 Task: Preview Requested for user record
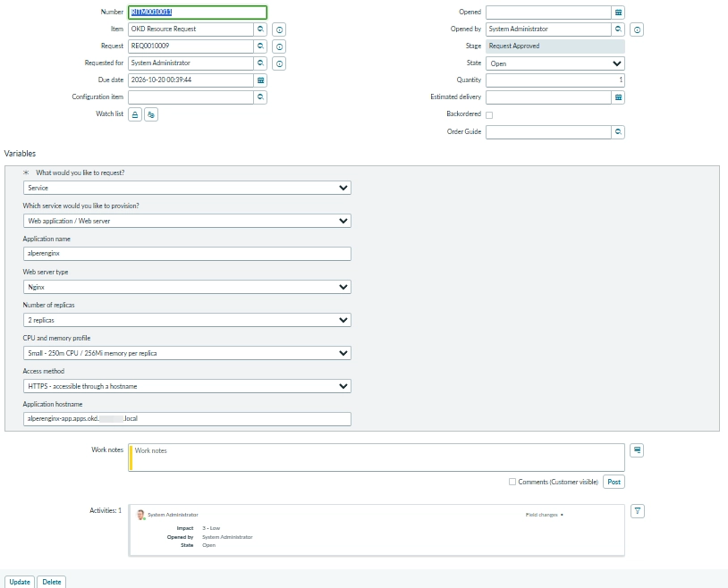279,63
